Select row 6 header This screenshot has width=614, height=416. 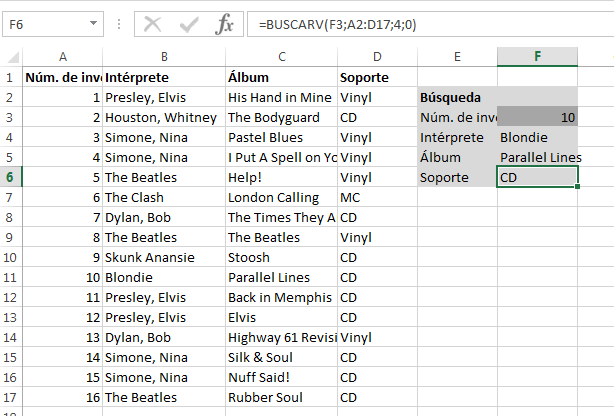[11, 177]
